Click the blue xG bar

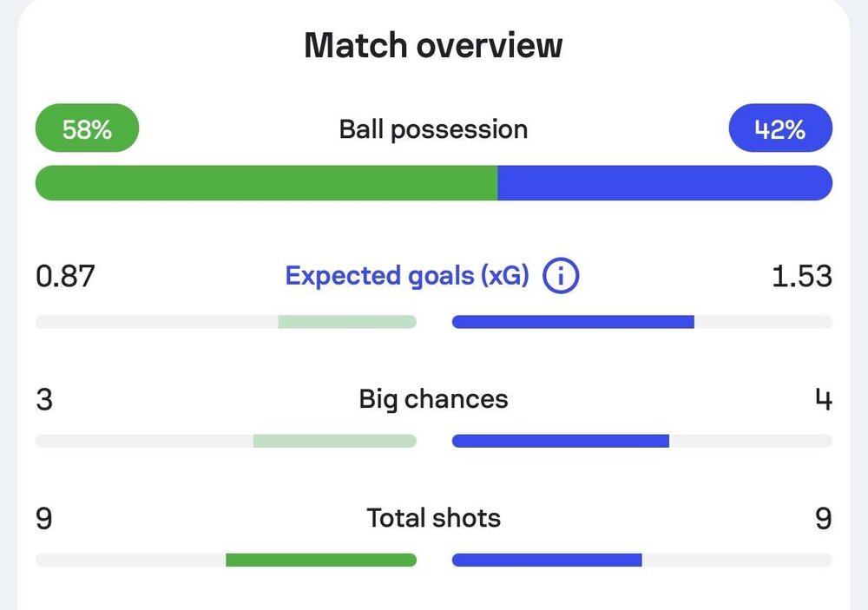[573, 322]
